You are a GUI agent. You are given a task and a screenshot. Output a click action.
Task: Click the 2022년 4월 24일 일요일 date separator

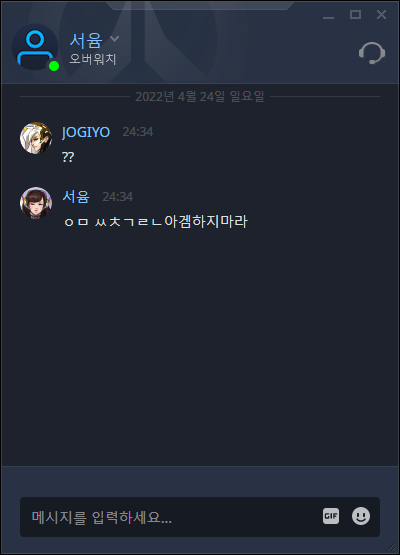pyautogui.click(x=200, y=96)
